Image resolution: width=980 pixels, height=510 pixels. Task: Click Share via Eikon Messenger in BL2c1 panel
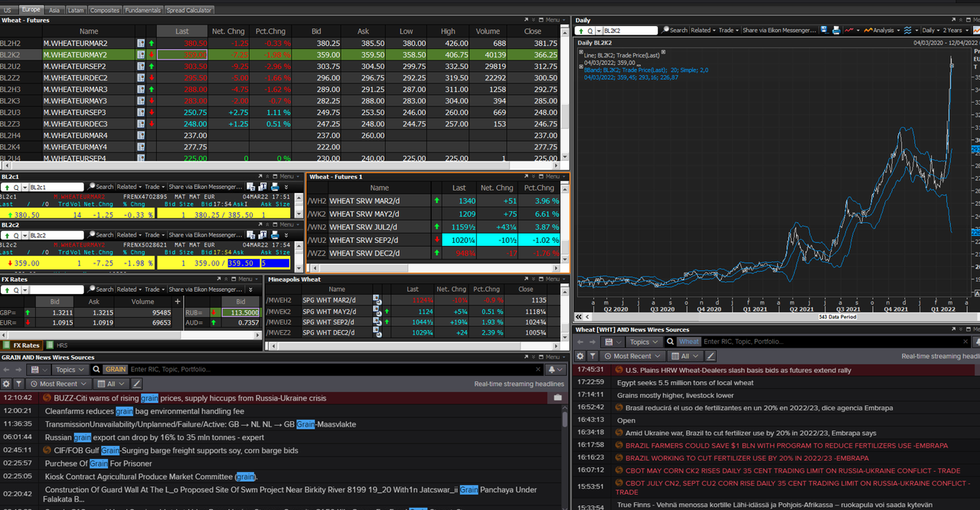(205, 187)
